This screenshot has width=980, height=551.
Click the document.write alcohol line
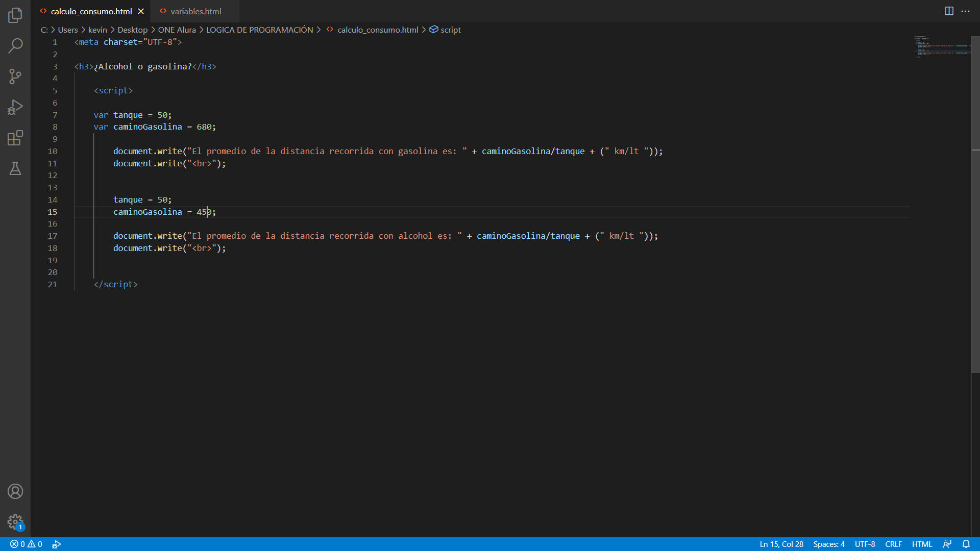pos(385,236)
